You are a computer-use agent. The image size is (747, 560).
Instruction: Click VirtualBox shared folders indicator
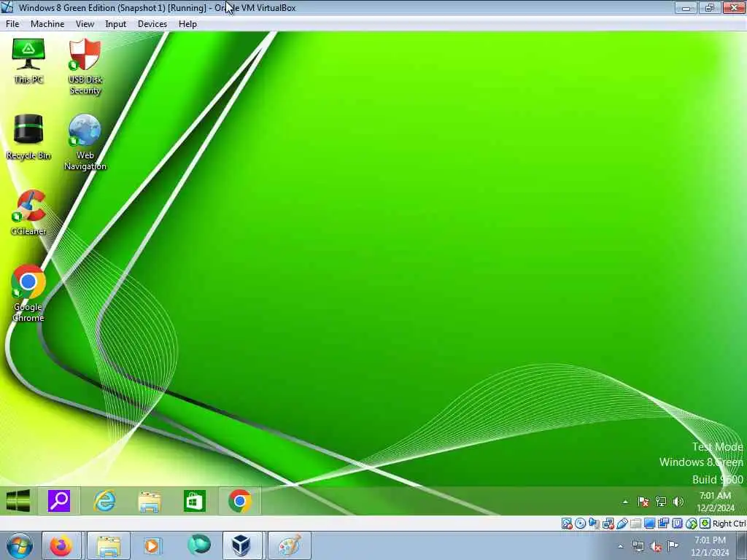pos(635,524)
